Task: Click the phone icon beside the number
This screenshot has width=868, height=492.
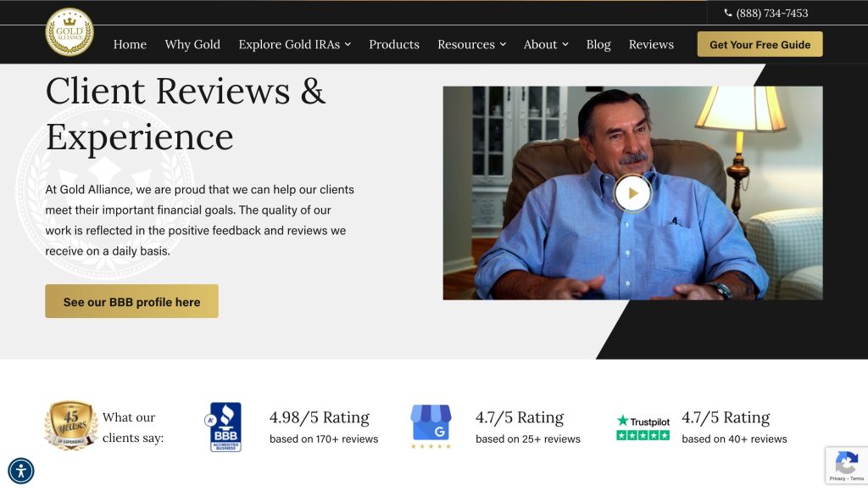Action: (728, 13)
